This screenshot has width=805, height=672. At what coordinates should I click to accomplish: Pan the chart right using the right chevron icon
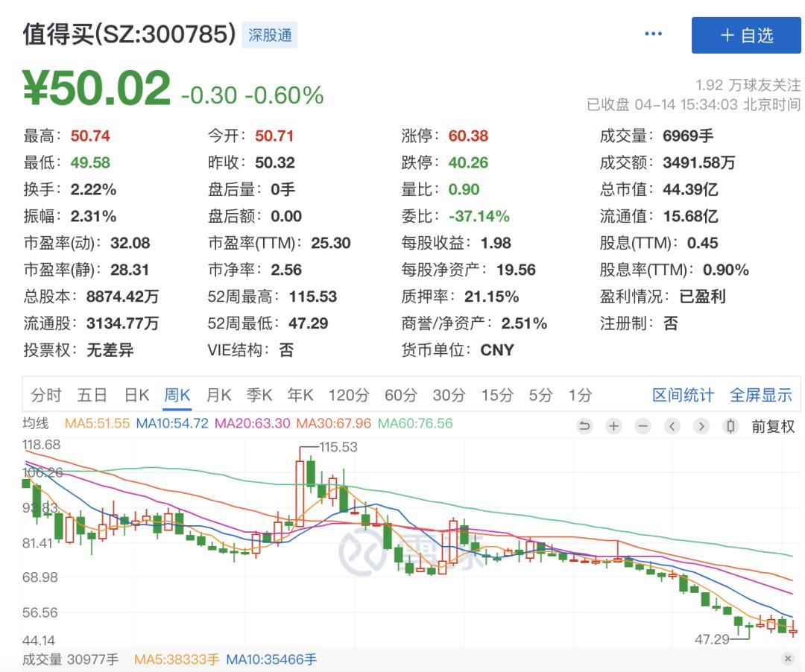[x=701, y=426]
